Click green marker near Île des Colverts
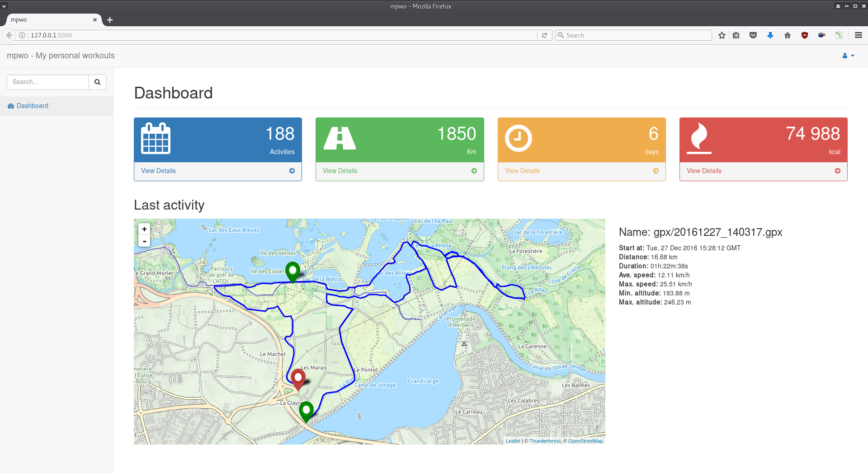Image resolution: width=868 pixels, height=473 pixels. [292, 272]
